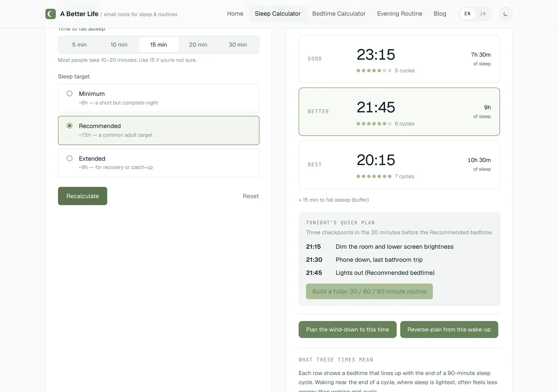The image size is (558, 392).
Task: Click the + 15 min to fall asleep note
Action: click(x=333, y=200)
